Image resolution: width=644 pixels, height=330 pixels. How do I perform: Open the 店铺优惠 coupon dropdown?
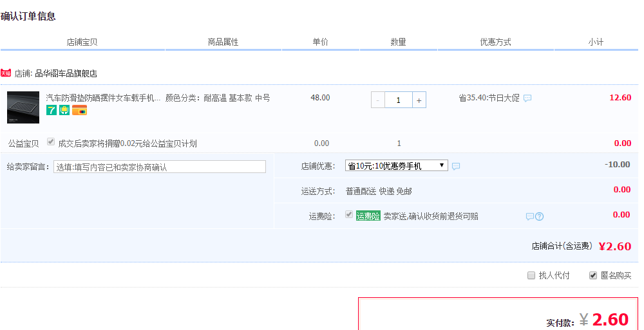point(396,166)
